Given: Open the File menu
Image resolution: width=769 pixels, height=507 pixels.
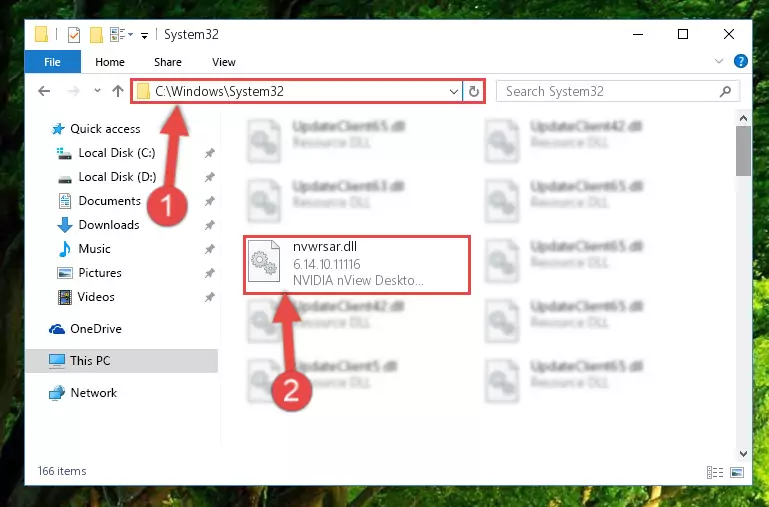Looking at the screenshot, I should pos(52,62).
